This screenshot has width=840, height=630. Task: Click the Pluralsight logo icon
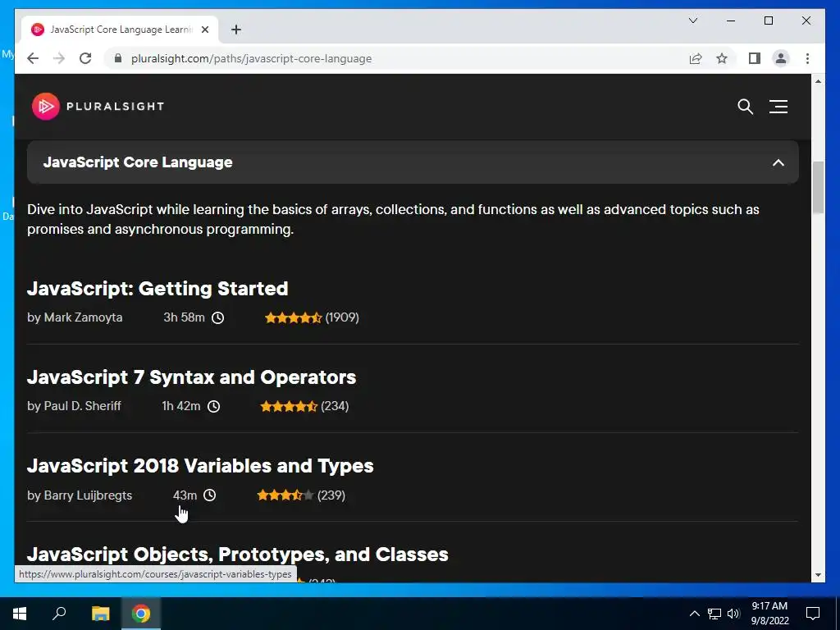[x=46, y=106]
